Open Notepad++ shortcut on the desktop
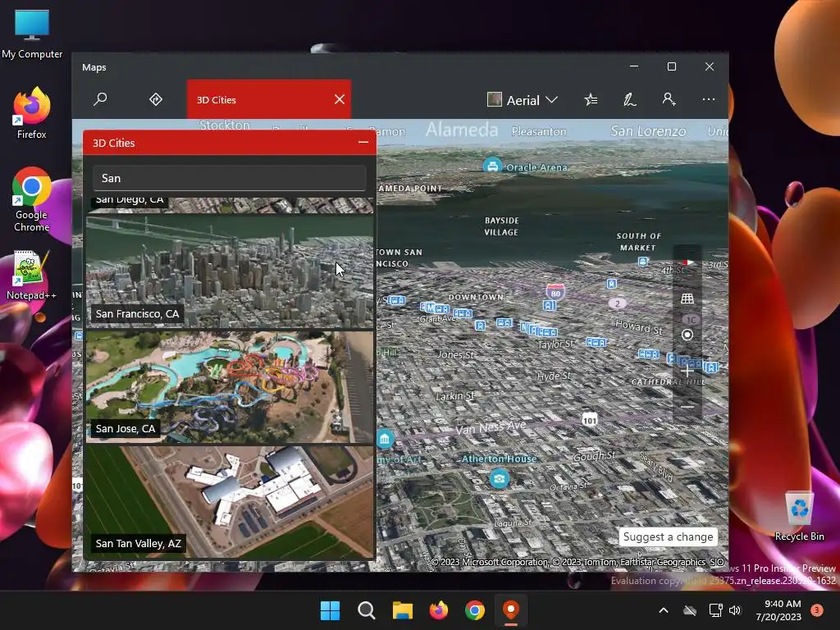Viewport: 840px width, 630px height. (x=32, y=275)
